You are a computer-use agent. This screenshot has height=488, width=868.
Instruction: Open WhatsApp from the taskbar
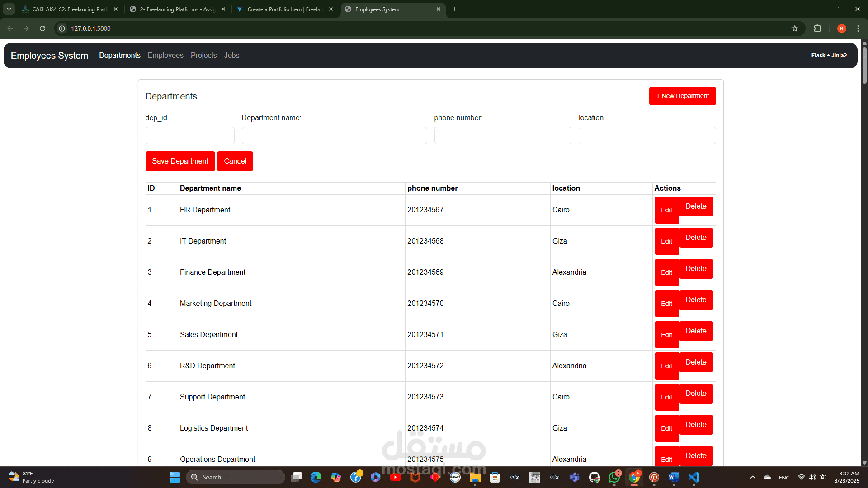click(614, 477)
